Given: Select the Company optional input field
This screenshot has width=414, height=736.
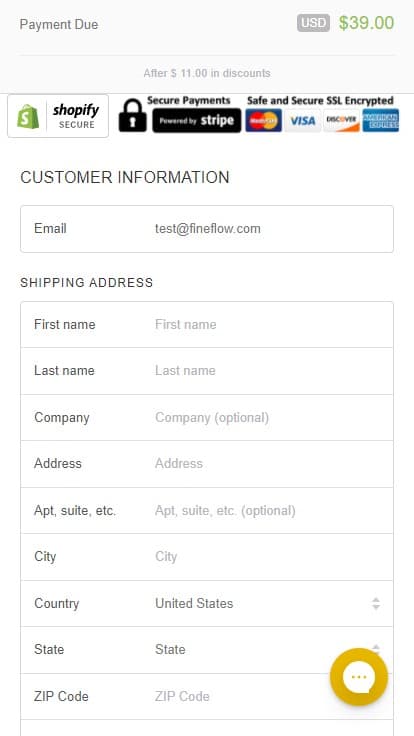Looking at the screenshot, I should point(207,417).
